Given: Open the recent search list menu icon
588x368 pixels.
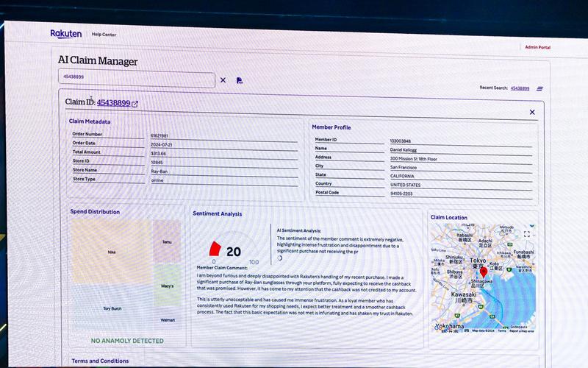Looking at the screenshot, I should 539,88.
